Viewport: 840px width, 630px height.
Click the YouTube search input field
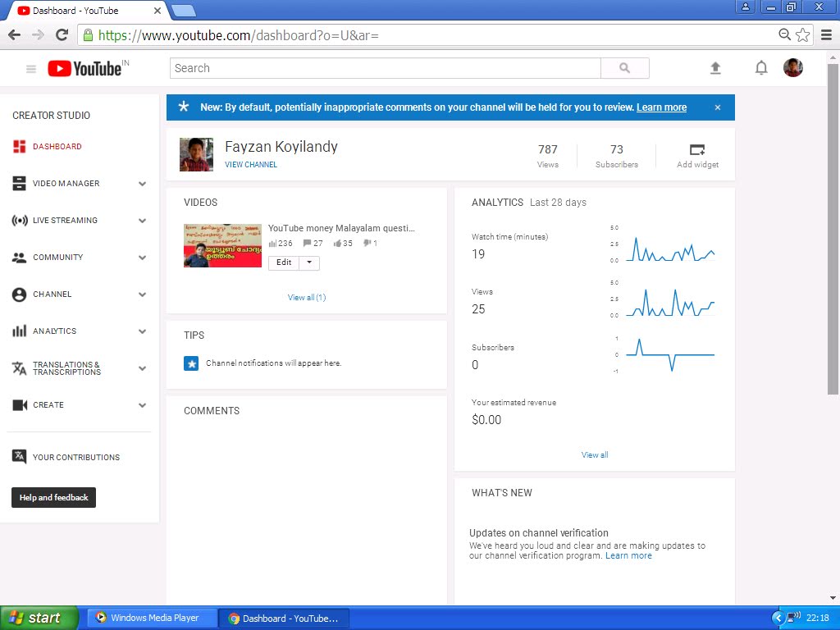pyautogui.click(x=386, y=68)
